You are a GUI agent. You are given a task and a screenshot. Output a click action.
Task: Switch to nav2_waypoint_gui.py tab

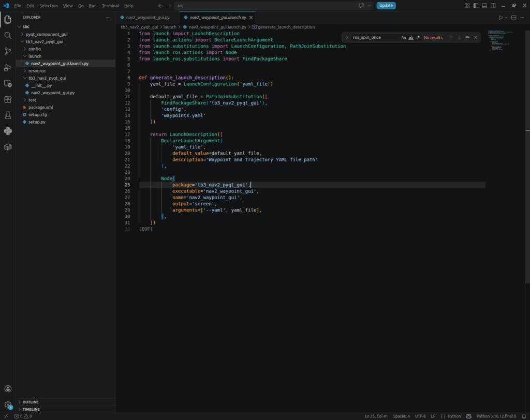click(148, 18)
